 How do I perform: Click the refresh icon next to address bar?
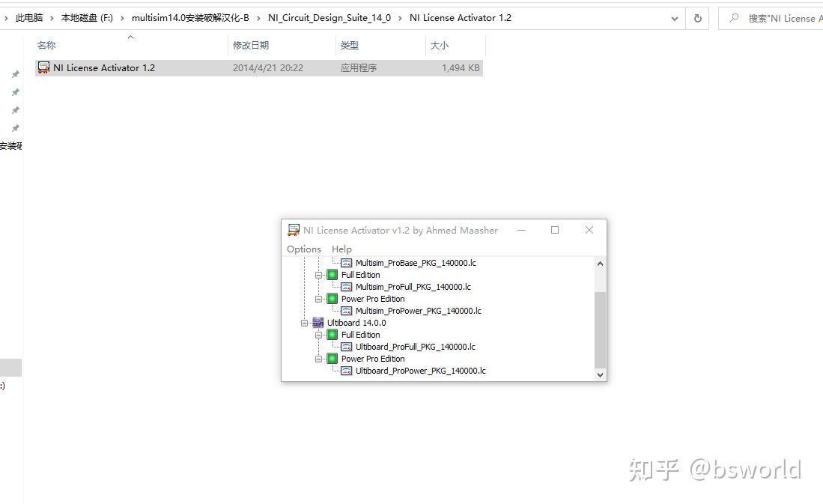[x=697, y=17]
